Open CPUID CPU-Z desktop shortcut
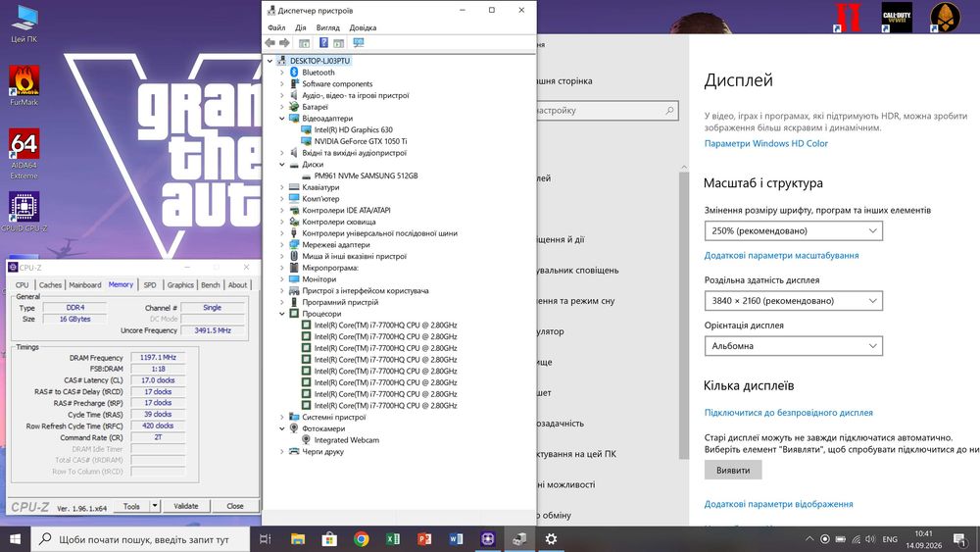Viewport: 980px width, 552px height. tap(24, 212)
